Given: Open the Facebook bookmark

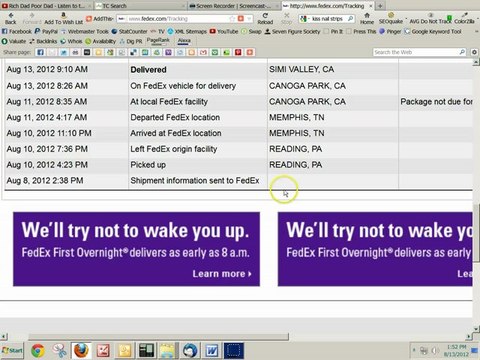Looking at the screenshot, I should click(x=17, y=31).
